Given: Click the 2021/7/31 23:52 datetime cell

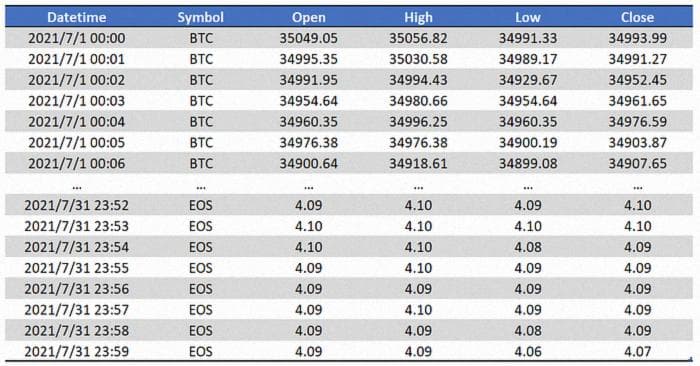Looking at the screenshot, I should (x=76, y=205).
